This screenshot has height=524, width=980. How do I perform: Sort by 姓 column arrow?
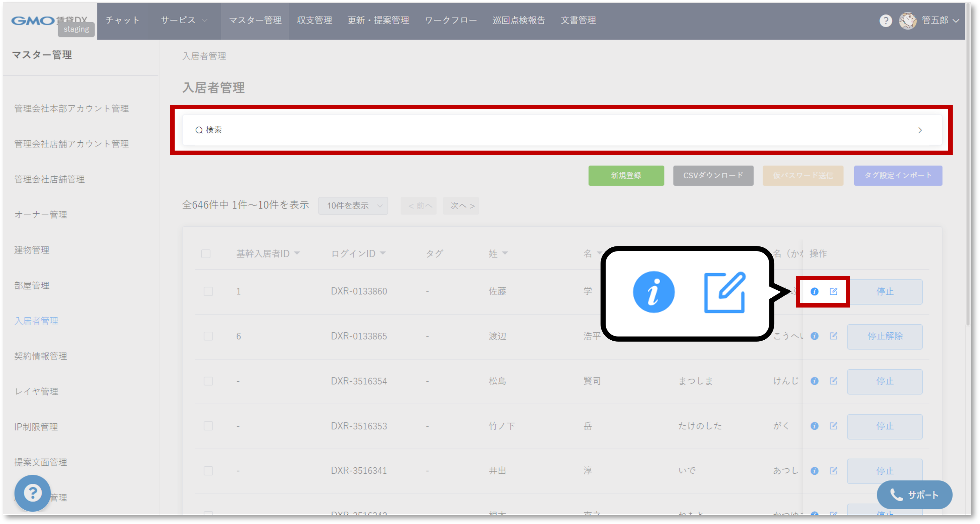pyautogui.click(x=505, y=253)
